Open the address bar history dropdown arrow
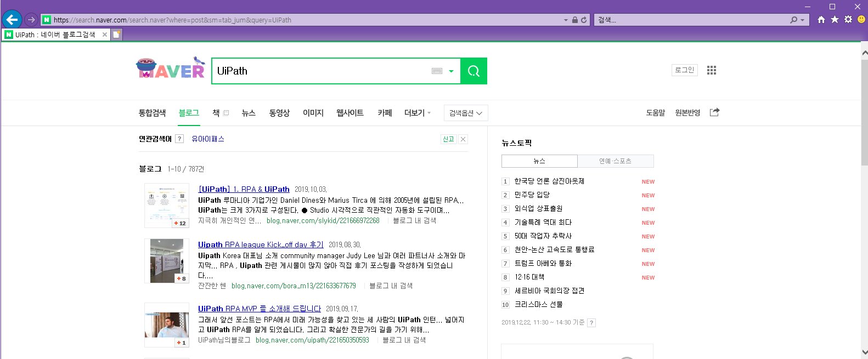The height and width of the screenshot is (359, 868). 566,20
